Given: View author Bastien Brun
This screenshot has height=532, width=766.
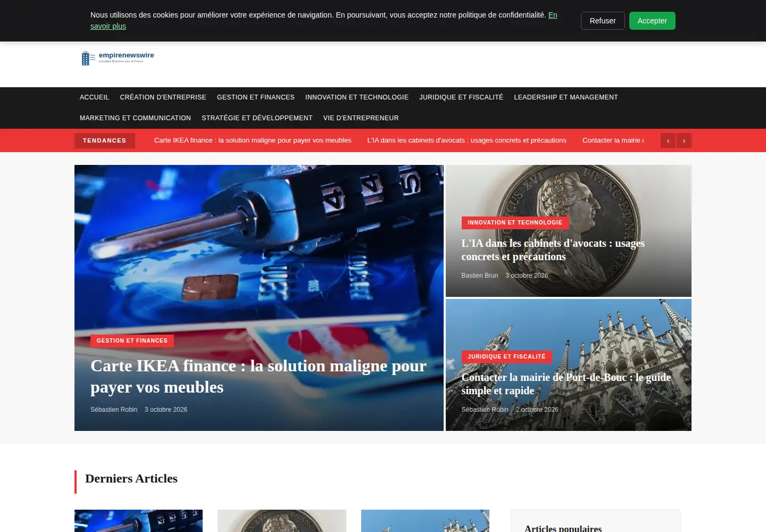Looking at the screenshot, I should (x=480, y=276).
